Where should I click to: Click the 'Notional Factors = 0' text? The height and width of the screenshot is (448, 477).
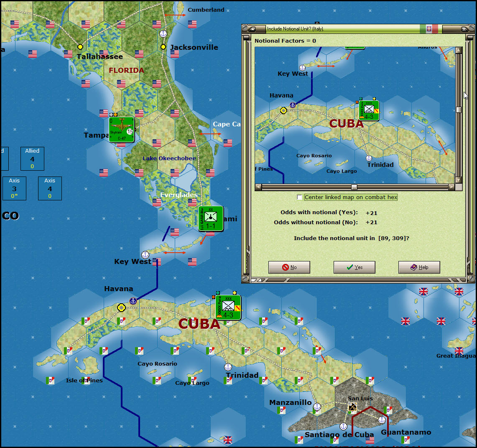(x=285, y=41)
